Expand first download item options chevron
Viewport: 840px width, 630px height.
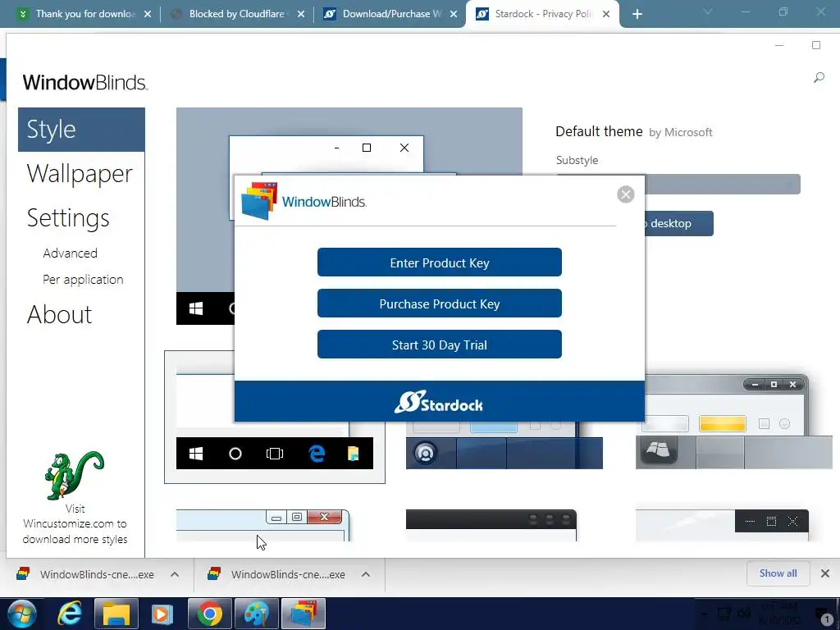coord(175,574)
